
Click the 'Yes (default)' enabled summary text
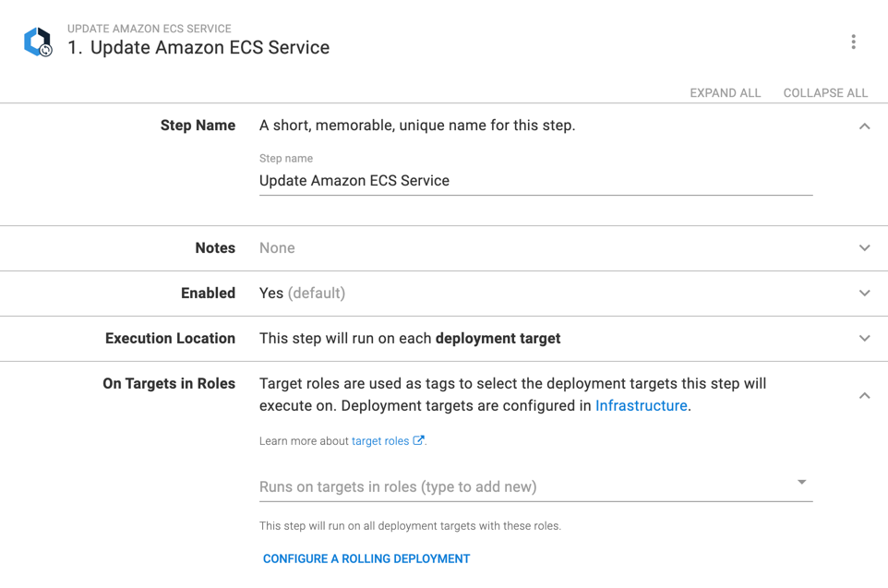coord(302,294)
